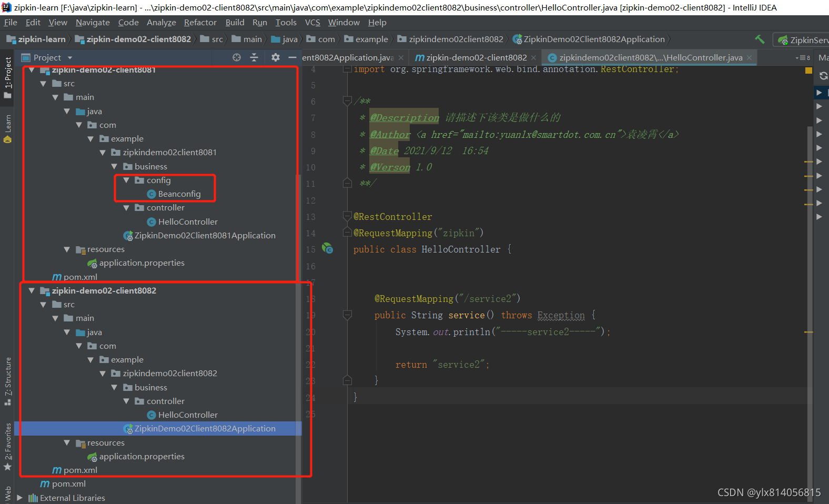Collapse all nodes in Project panel

(254, 57)
